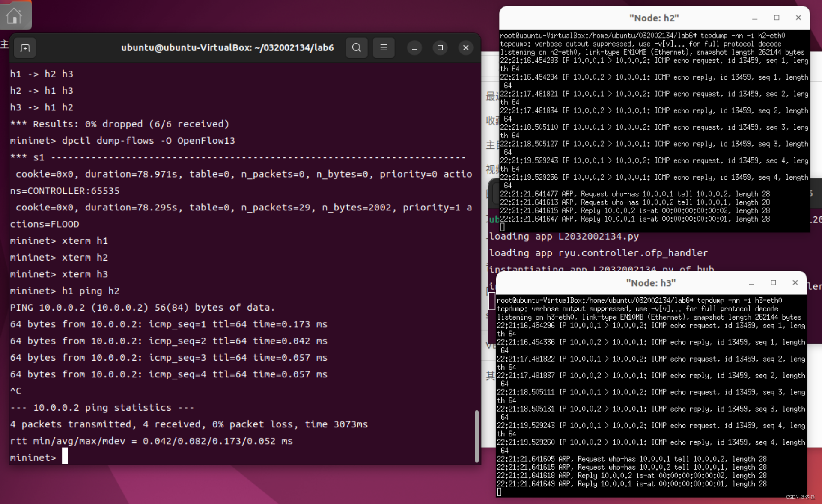
Task: Close the ubuntu terminal window
Action: point(466,47)
